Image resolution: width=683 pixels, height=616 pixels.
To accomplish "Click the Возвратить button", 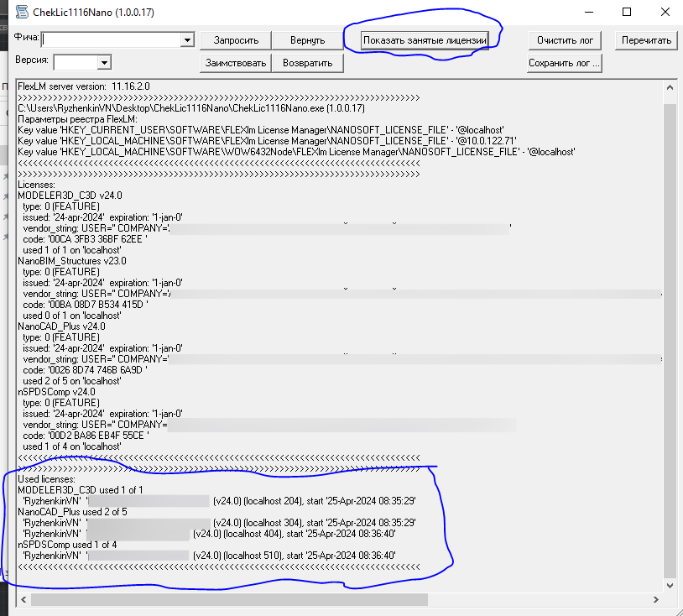I will pyautogui.click(x=307, y=63).
